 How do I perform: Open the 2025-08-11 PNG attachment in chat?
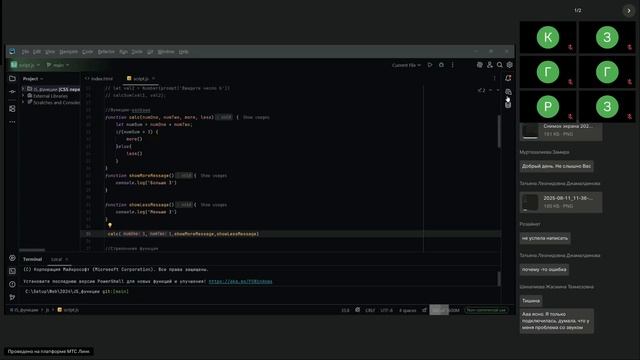561,202
